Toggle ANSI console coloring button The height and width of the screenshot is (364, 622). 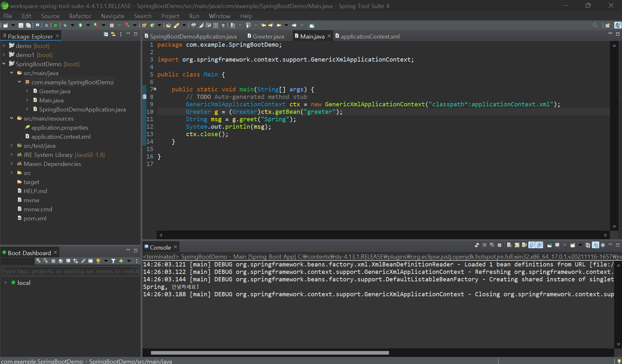tap(595, 245)
